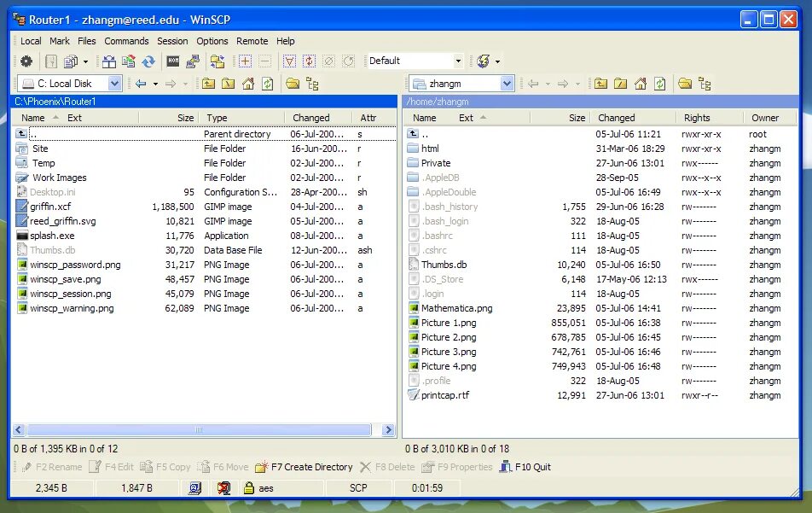Click the Invert Selection icon
812x513 pixels.
click(309, 61)
